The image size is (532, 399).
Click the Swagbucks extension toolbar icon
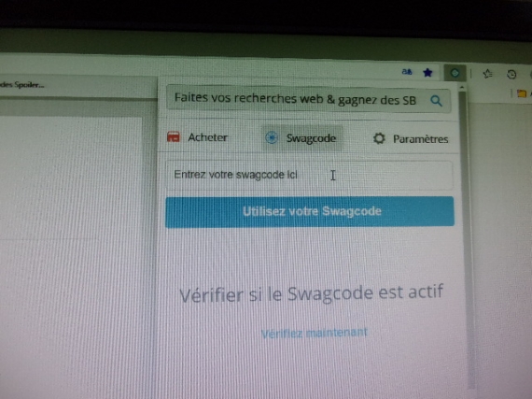pos(455,73)
